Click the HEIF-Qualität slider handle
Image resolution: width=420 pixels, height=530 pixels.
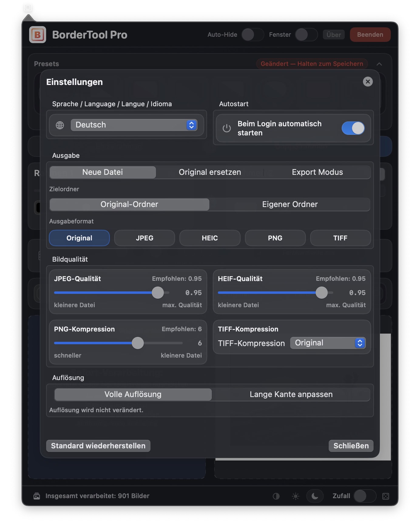pyautogui.click(x=322, y=293)
